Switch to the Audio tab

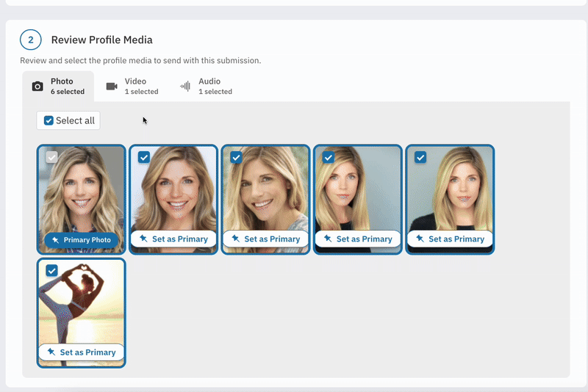pyautogui.click(x=206, y=86)
